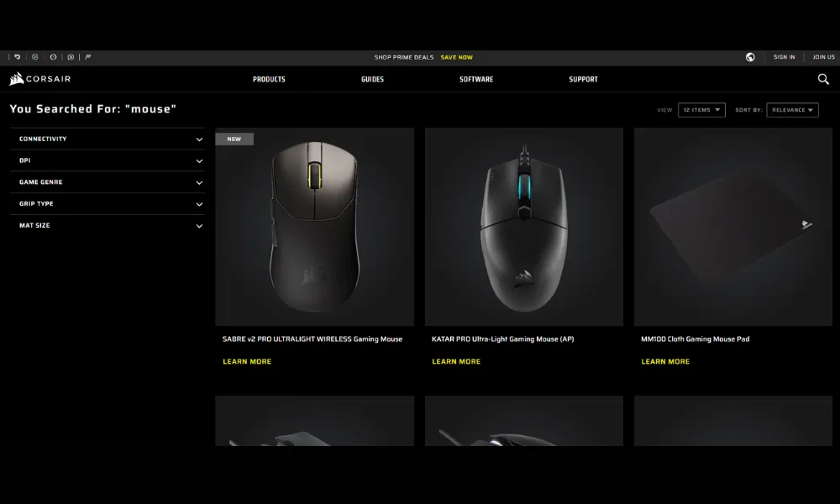Click the globe region selector icon
Viewport: 840px width, 504px height.
750,57
